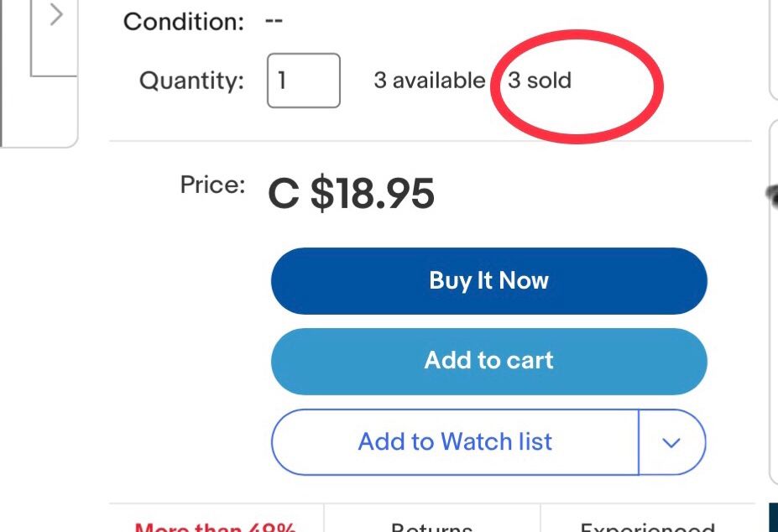Click the Quantity label
Image resolution: width=778 pixels, height=532 pixels.
(x=191, y=81)
